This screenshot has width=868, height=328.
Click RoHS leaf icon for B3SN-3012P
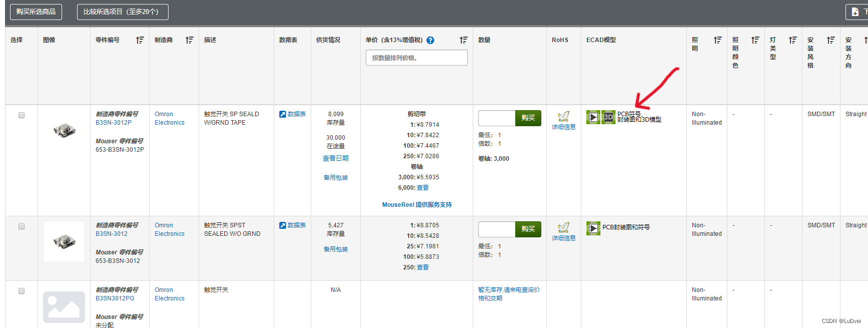click(564, 117)
